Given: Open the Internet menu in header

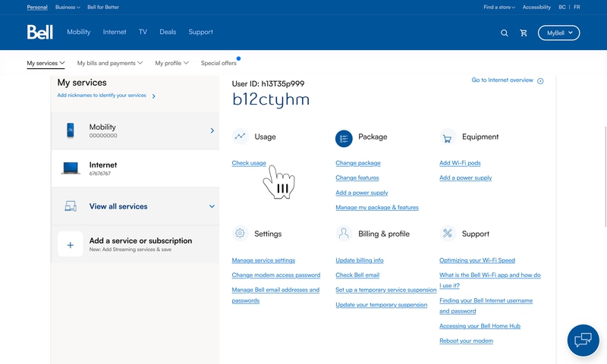Looking at the screenshot, I should click(115, 32).
